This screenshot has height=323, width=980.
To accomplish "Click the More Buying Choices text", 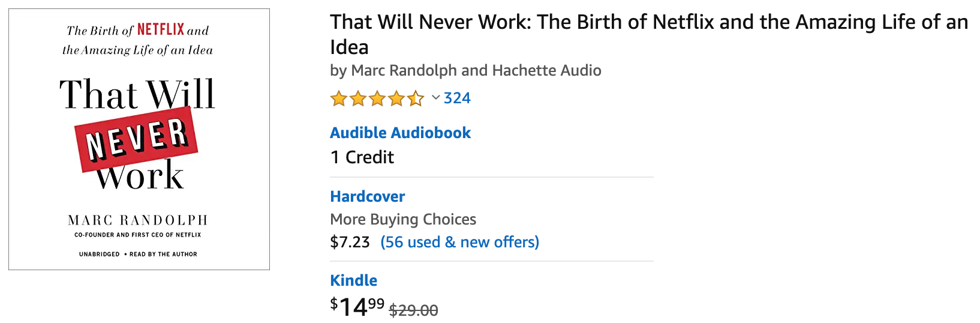I will tap(403, 219).
